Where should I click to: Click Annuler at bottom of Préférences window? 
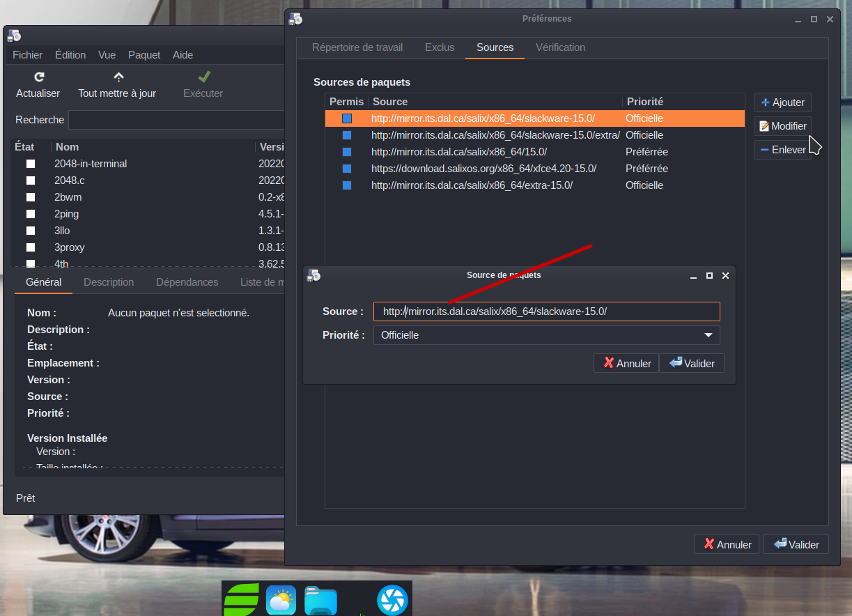[727, 544]
